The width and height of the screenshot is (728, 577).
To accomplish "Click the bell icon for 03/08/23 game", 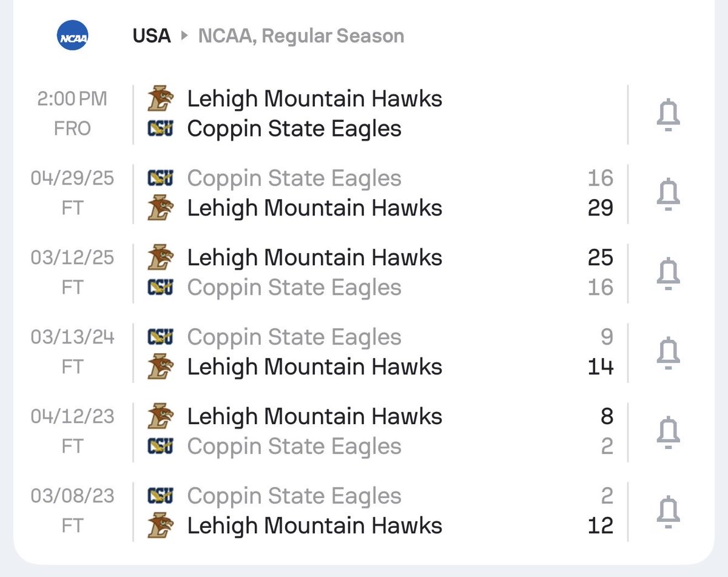I will point(669,511).
